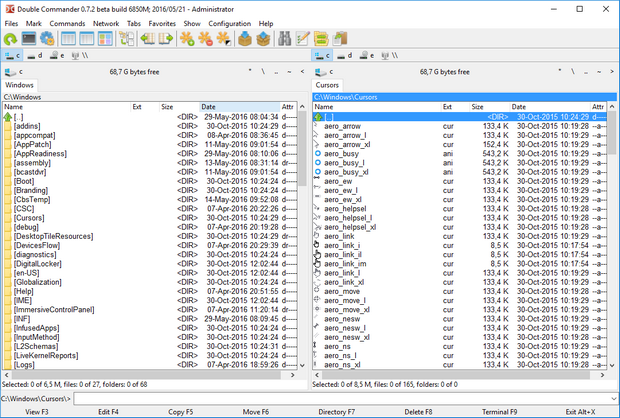Click the Edit F4 button
620x418 pixels.
pos(108,412)
